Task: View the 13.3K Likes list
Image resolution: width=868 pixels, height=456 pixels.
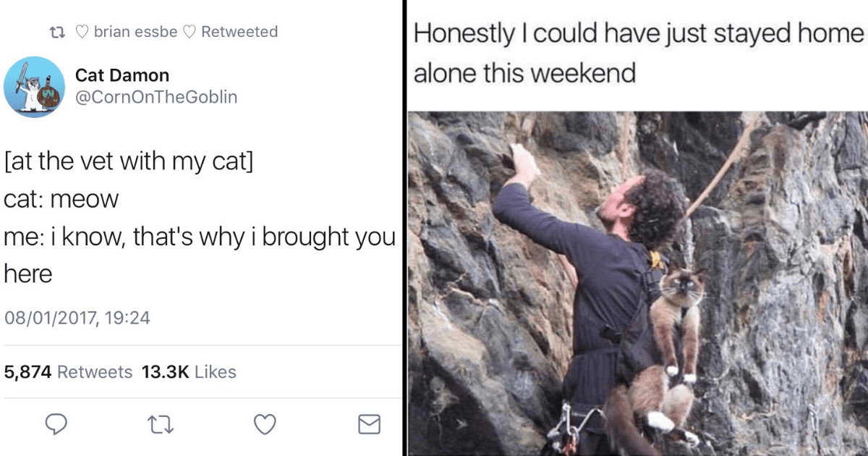Action: coord(190,372)
